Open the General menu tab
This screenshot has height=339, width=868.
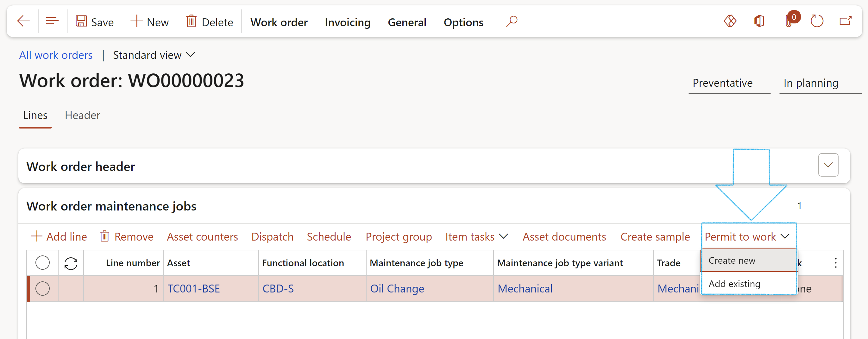click(x=407, y=22)
